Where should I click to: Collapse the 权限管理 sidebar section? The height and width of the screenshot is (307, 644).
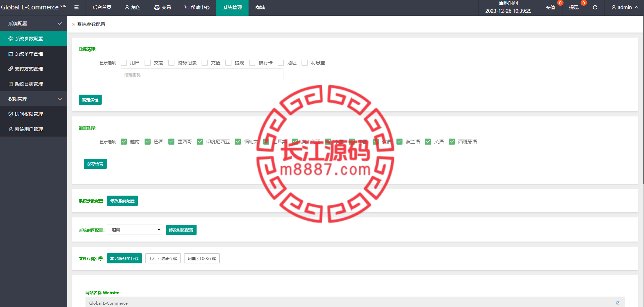(34, 99)
